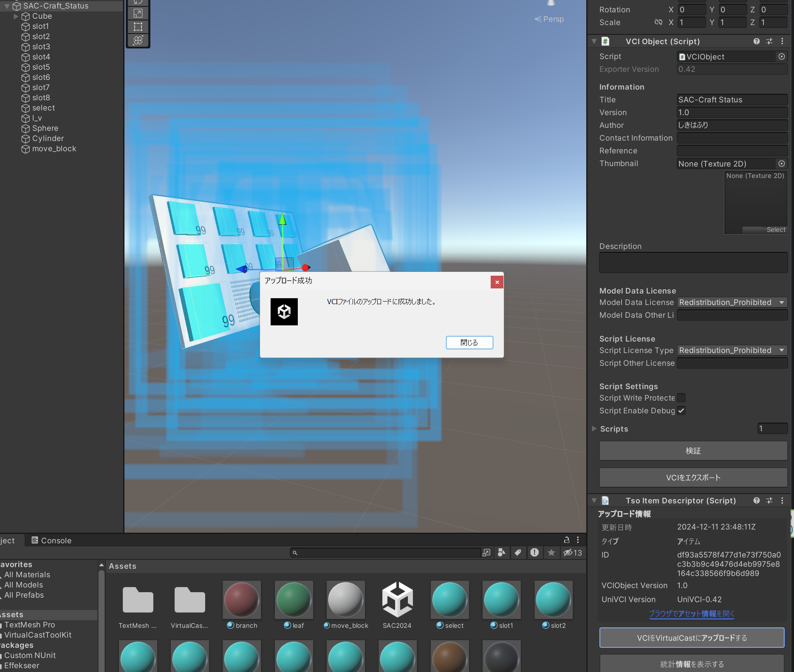Select Sphere object in hierarchy
Image resolution: width=794 pixels, height=672 pixels.
[x=45, y=128]
